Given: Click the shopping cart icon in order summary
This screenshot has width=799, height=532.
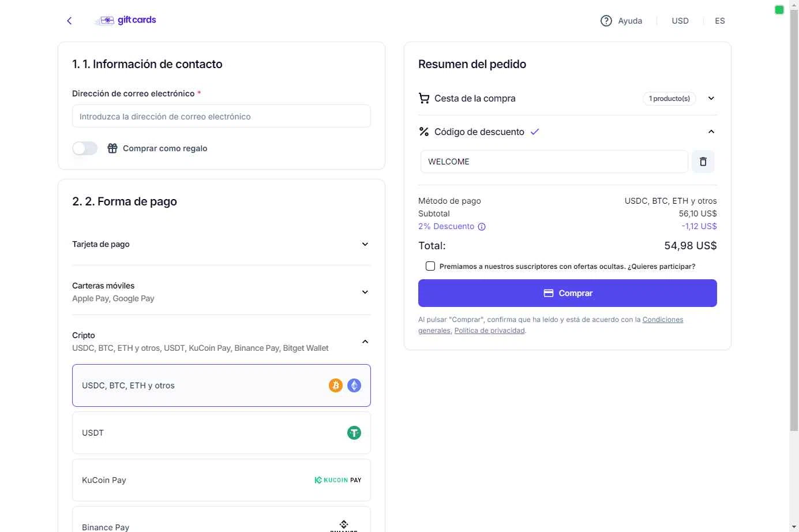Looking at the screenshot, I should pyautogui.click(x=424, y=98).
